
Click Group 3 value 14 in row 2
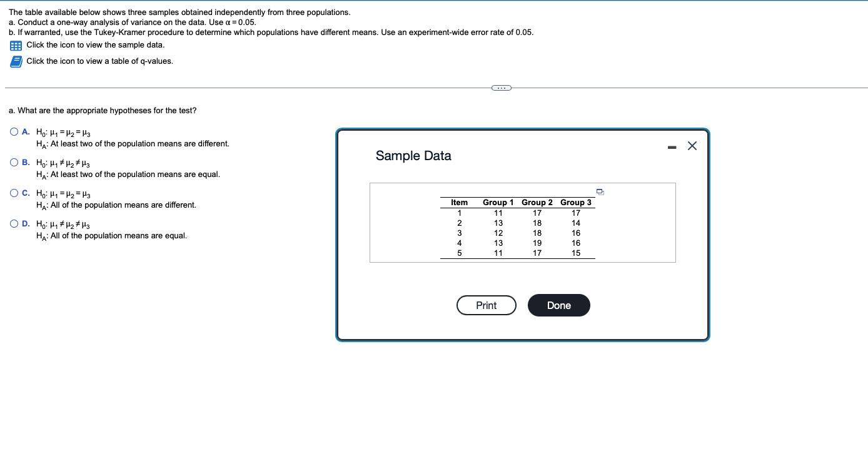[576, 223]
